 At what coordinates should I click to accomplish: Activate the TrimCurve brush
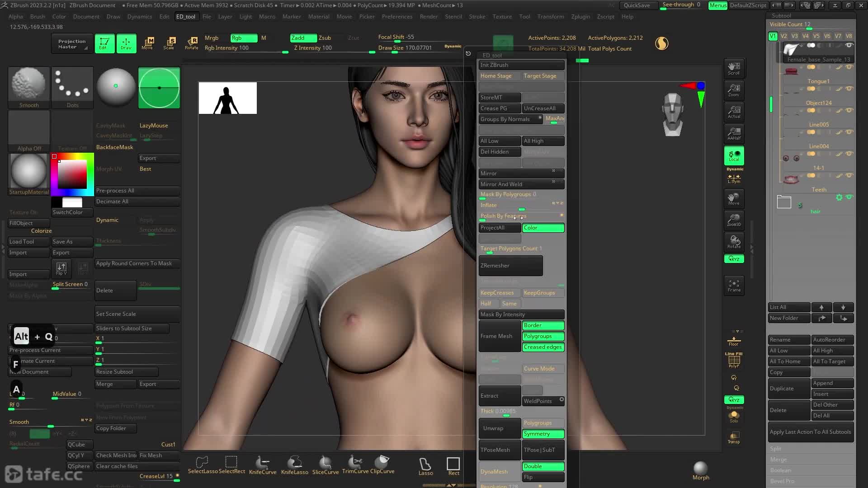355,465
